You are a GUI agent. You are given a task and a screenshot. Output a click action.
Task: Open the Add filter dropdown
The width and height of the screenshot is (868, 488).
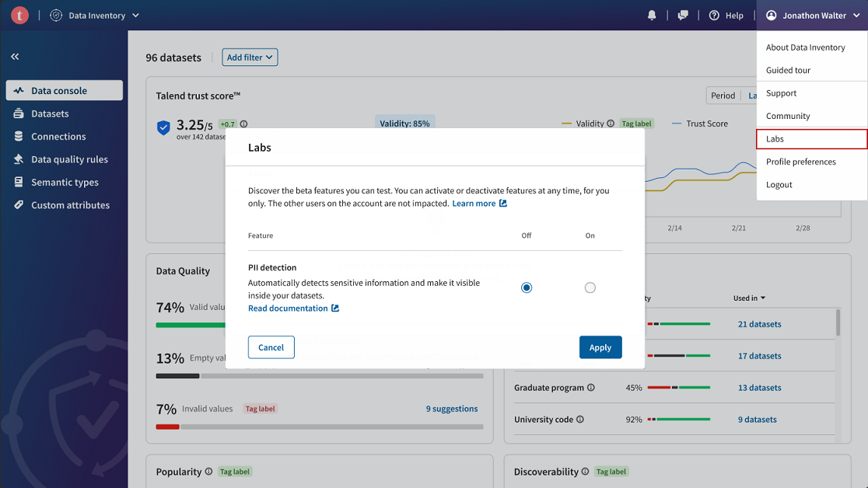(250, 58)
